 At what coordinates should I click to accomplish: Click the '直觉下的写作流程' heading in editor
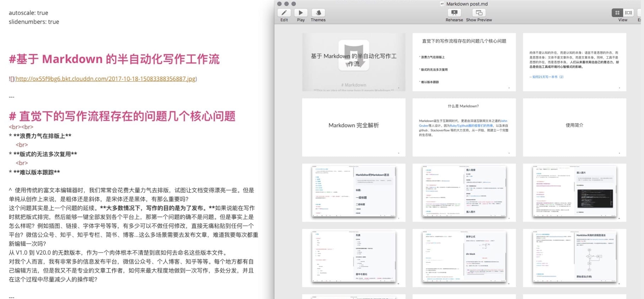click(122, 116)
